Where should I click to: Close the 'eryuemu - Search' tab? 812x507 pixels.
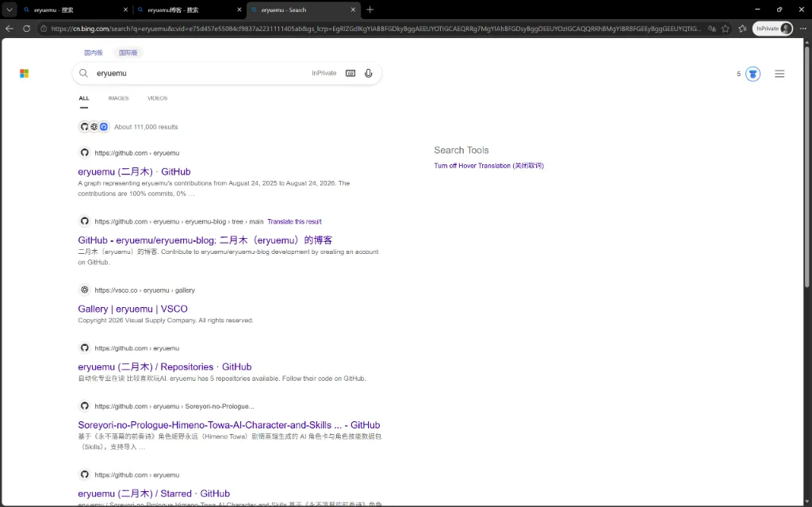(353, 10)
